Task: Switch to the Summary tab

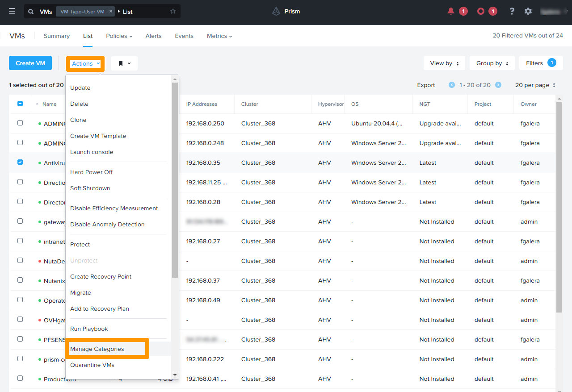Action: point(56,36)
